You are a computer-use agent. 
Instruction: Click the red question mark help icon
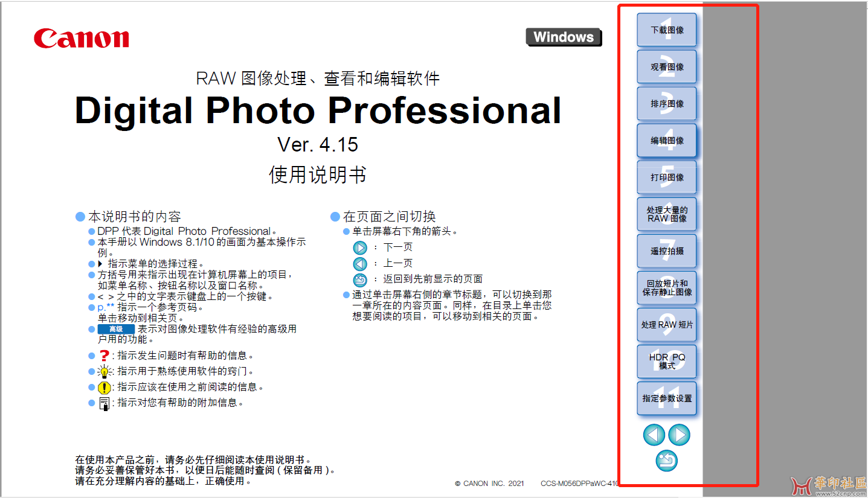tap(104, 356)
